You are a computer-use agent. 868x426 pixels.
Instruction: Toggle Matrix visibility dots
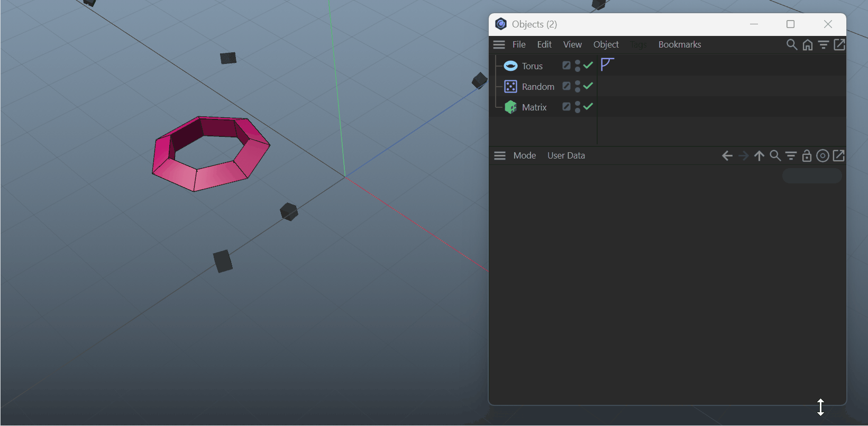(x=578, y=107)
